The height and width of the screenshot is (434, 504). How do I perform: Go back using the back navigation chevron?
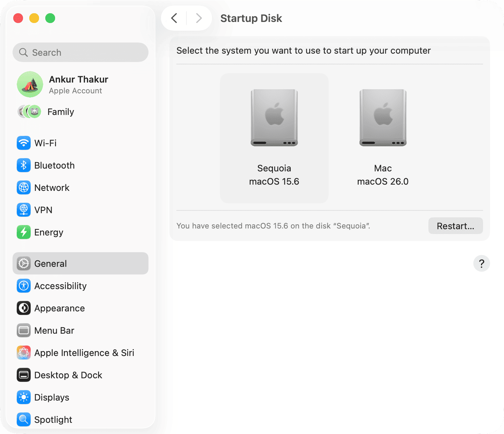pos(174,18)
